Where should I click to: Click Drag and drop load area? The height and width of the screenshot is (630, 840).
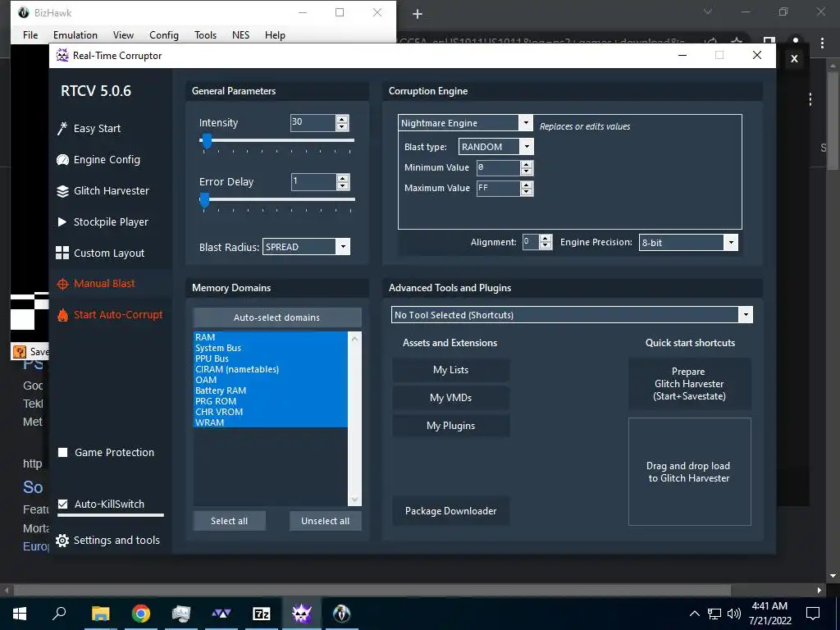pos(689,472)
